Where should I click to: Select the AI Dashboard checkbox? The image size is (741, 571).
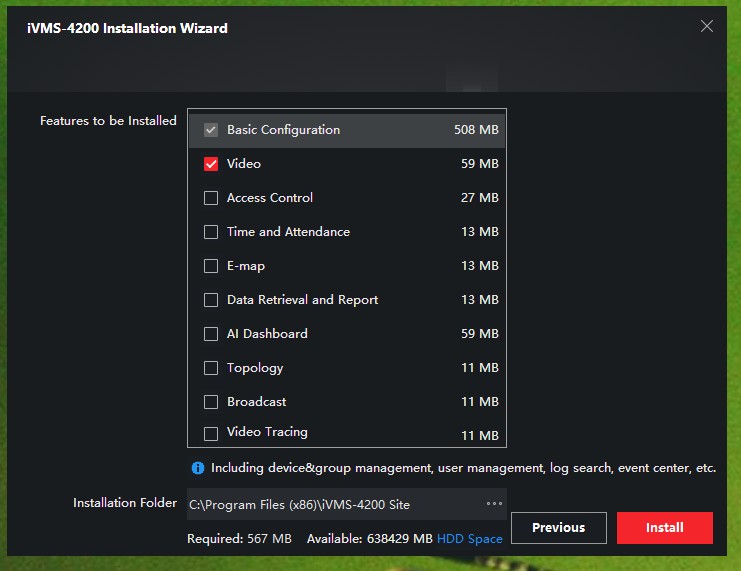(211, 334)
